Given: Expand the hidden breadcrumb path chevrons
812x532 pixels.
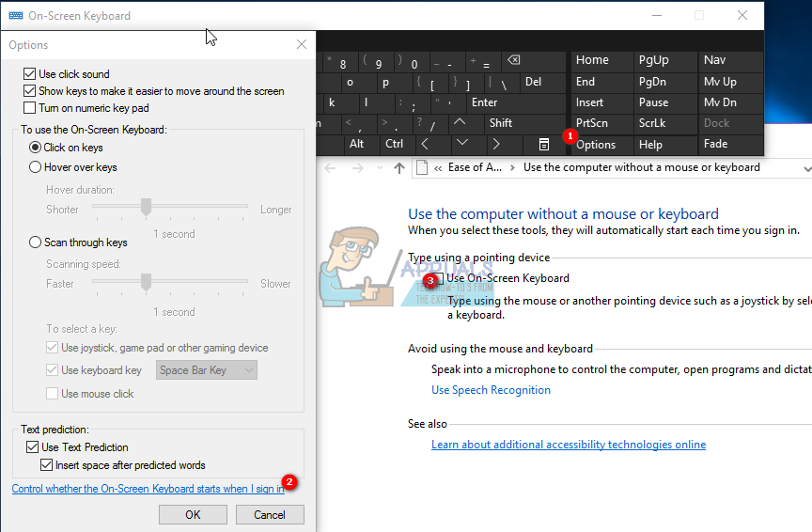Looking at the screenshot, I should tap(438, 168).
